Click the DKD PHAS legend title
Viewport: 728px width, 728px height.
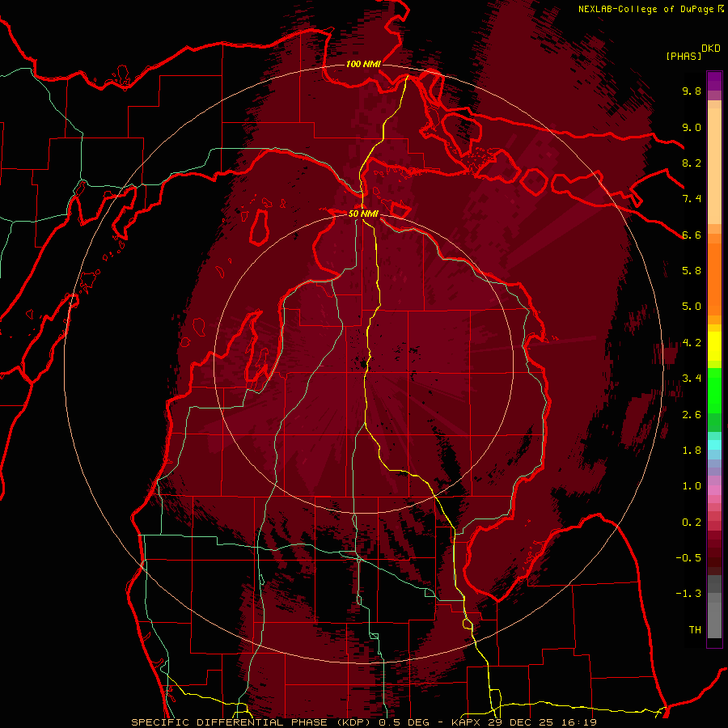click(x=693, y=52)
